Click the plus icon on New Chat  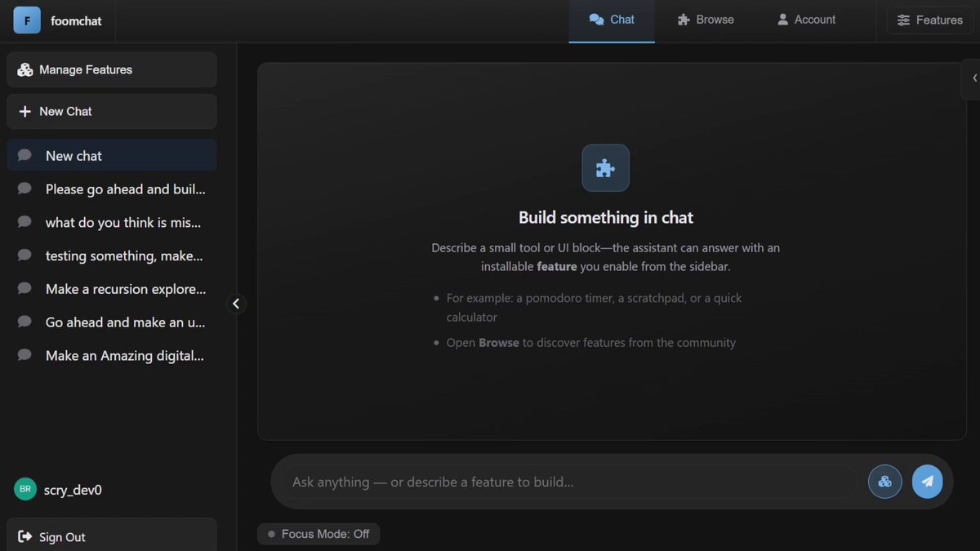point(24,111)
